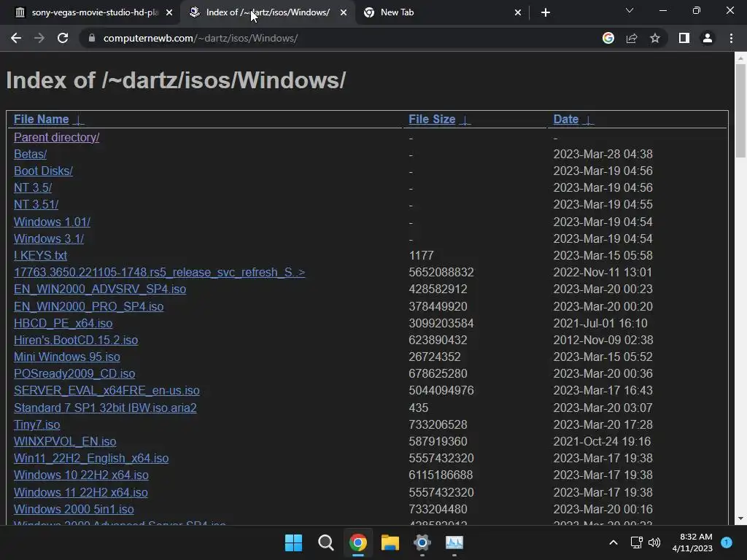Click the address bar URL
The width and height of the screenshot is (747, 560).
(x=201, y=38)
